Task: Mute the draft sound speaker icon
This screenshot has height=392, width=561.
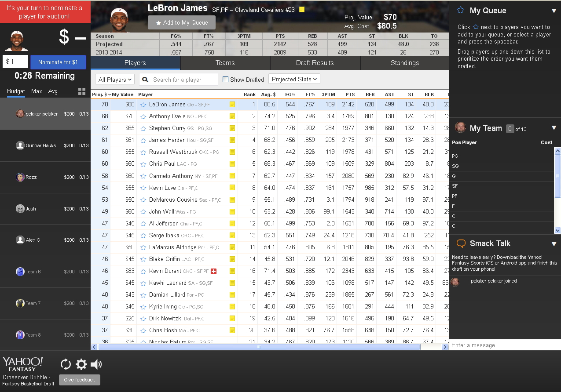Action: click(x=96, y=364)
